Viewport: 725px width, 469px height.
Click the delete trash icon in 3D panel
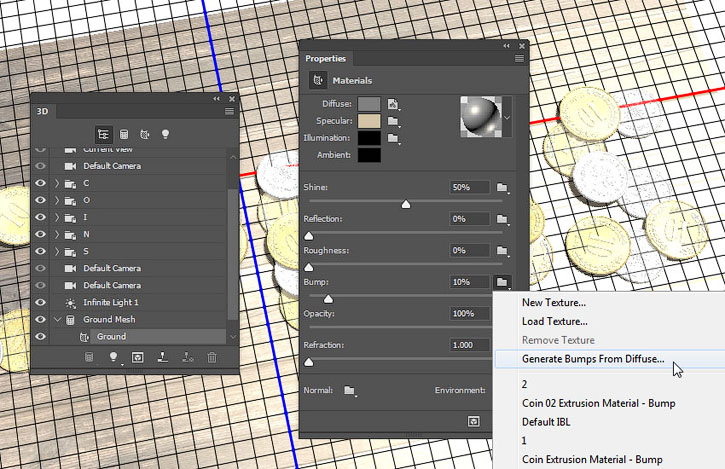tap(212, 357)
